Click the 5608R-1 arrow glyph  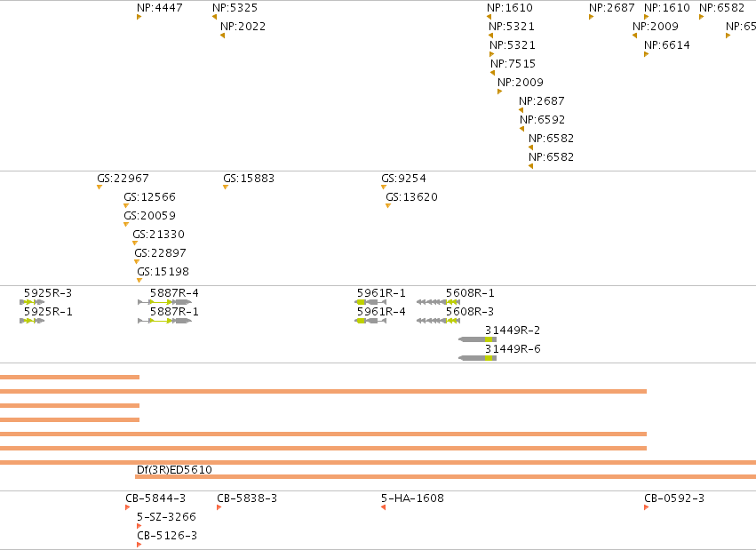(x=438, y=302)
